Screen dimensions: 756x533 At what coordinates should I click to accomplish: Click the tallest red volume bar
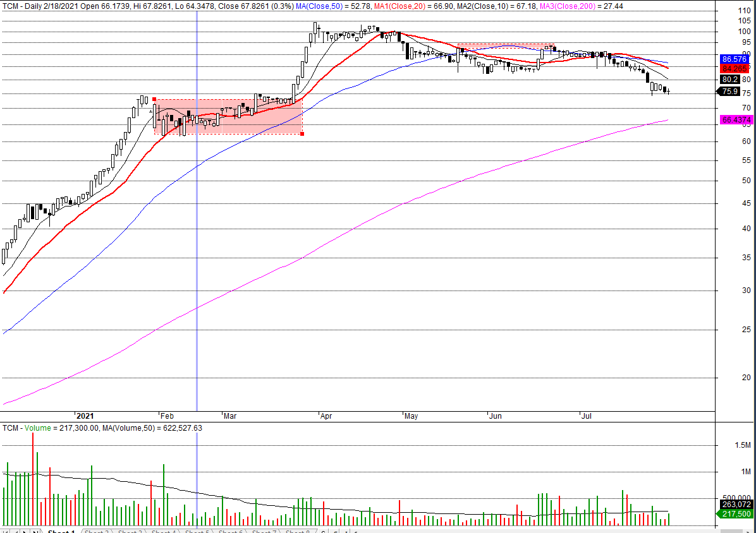tap(32, 480)
